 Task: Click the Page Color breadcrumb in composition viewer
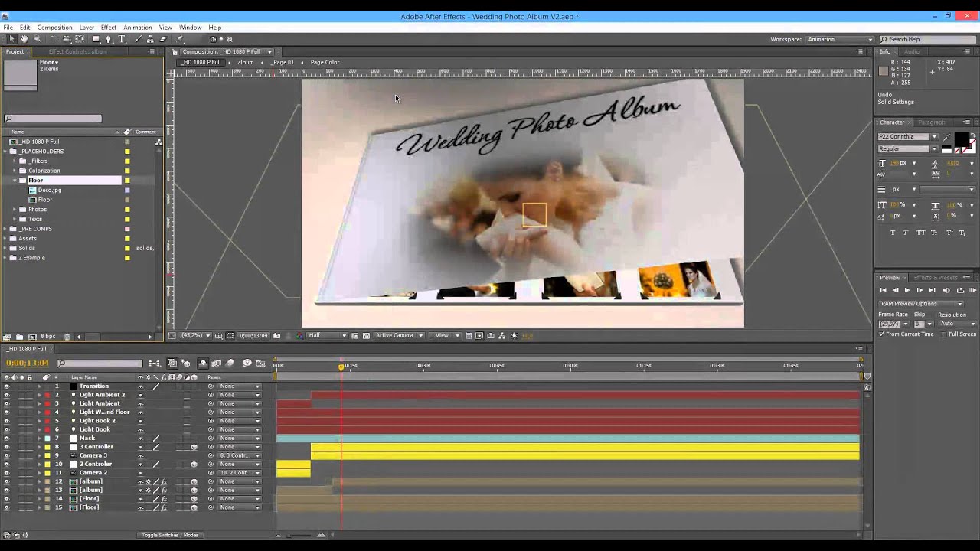325,63
